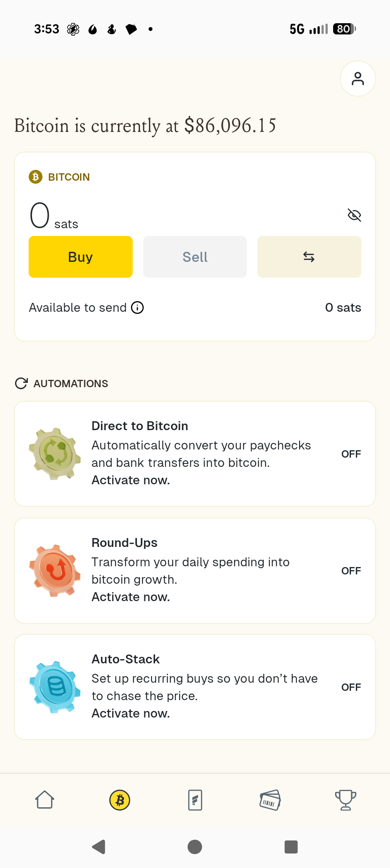Viewport: 390px width, 868px height.
Task: Show info about Available to send
Action: [137, 308]
